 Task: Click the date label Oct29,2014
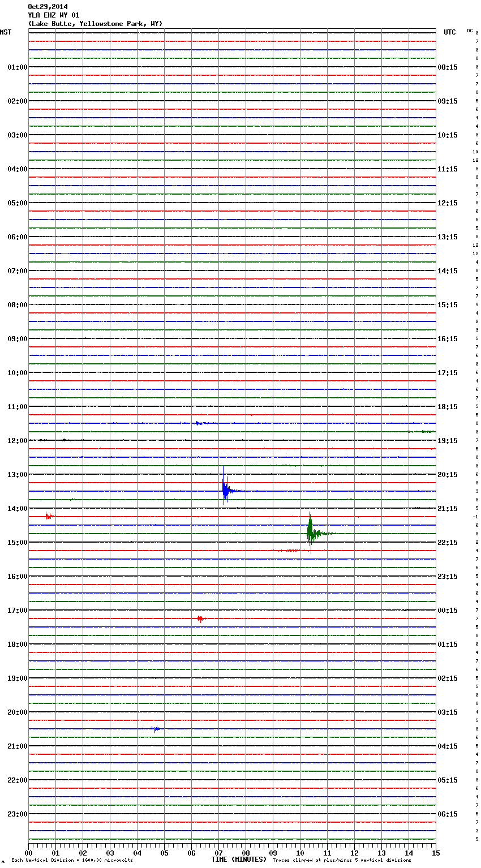tap(48, 7)
